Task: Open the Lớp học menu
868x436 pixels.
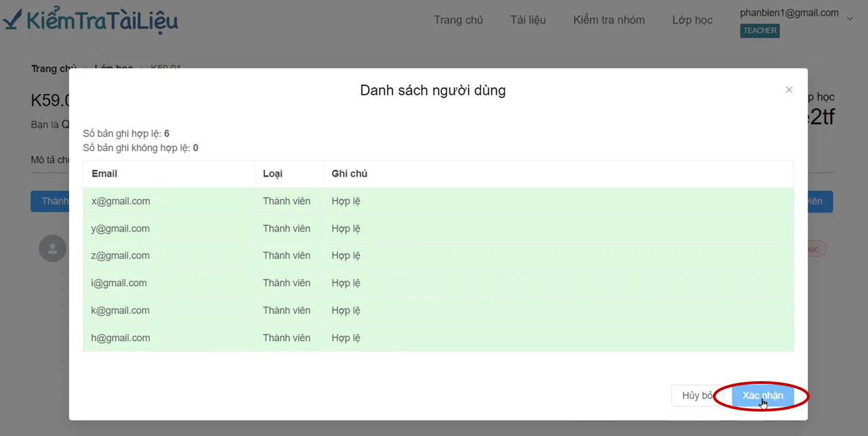Action: (693, 20)
